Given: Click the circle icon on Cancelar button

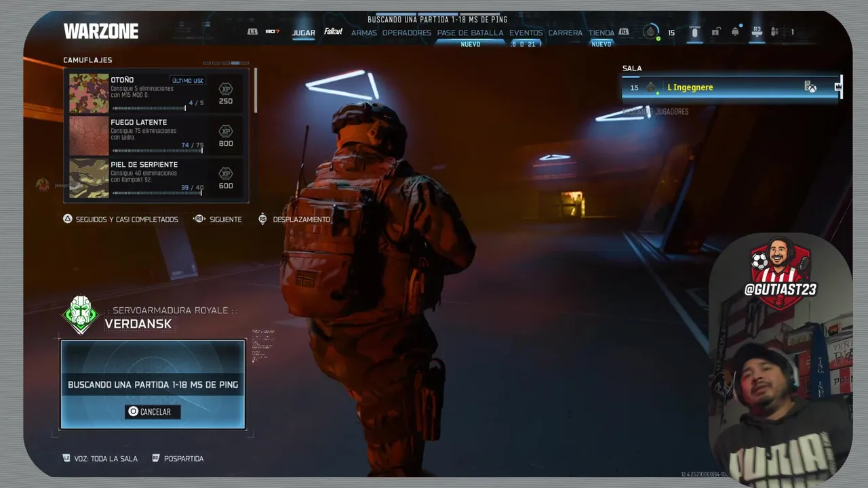Looking at the screenshot, I should (134, 411).
